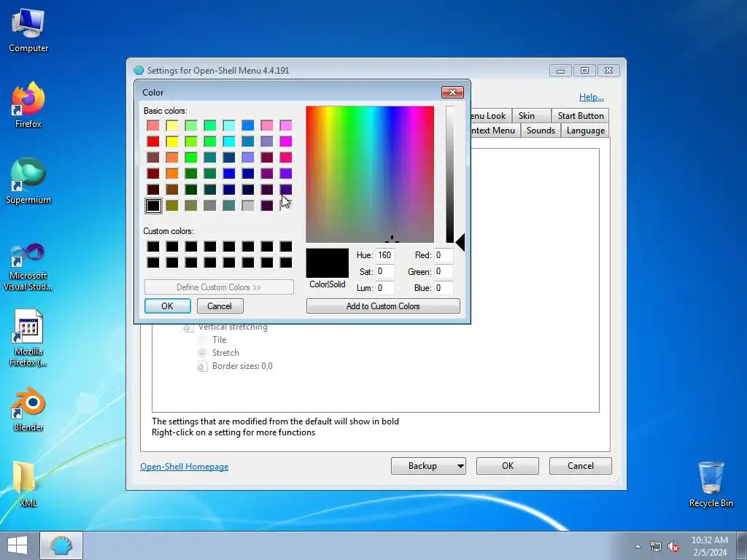Click the Sat input field
The image size is (747, 560).
pyautogui.click(x=385, y=271)
